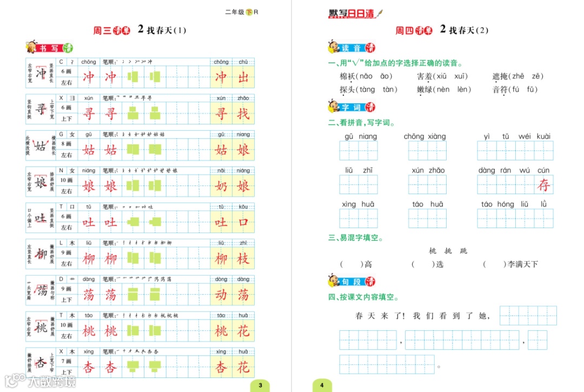The width and height of the screenshot is (584, 392).
Task: Click the red 动 character in the yellow cell
Action: point(221,295)
